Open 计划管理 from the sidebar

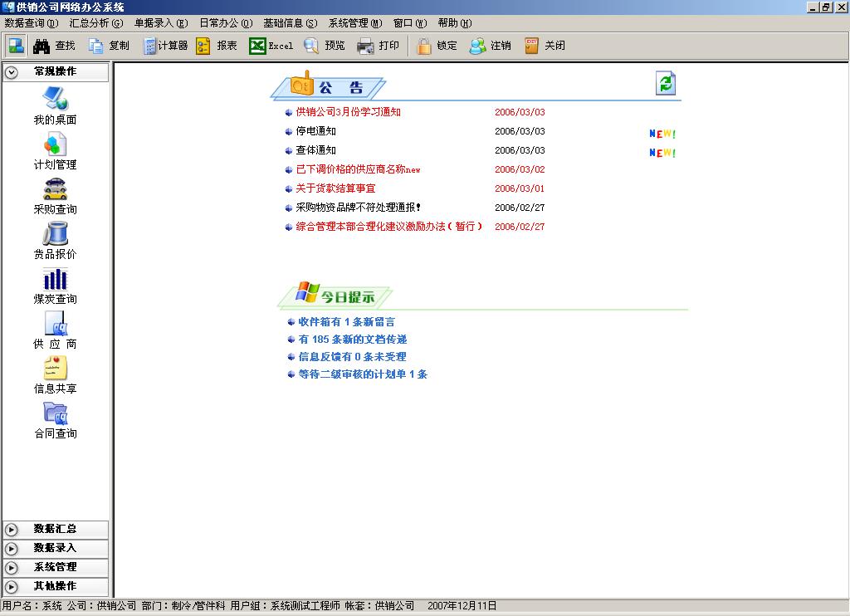click(x=55, y=144)
